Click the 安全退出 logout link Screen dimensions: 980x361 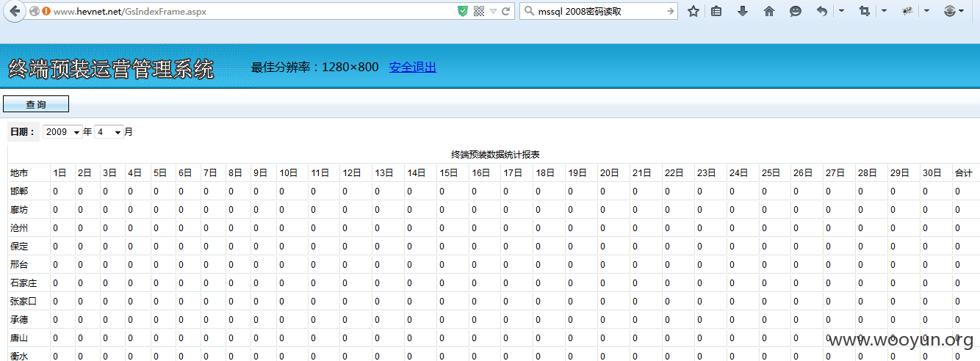coord(412,68)
